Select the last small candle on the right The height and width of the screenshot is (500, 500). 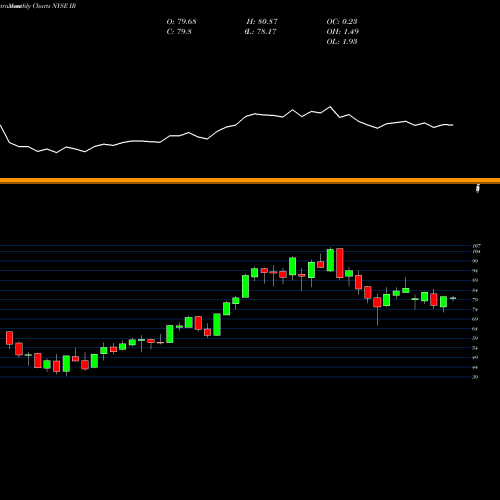tap(453, 299)
